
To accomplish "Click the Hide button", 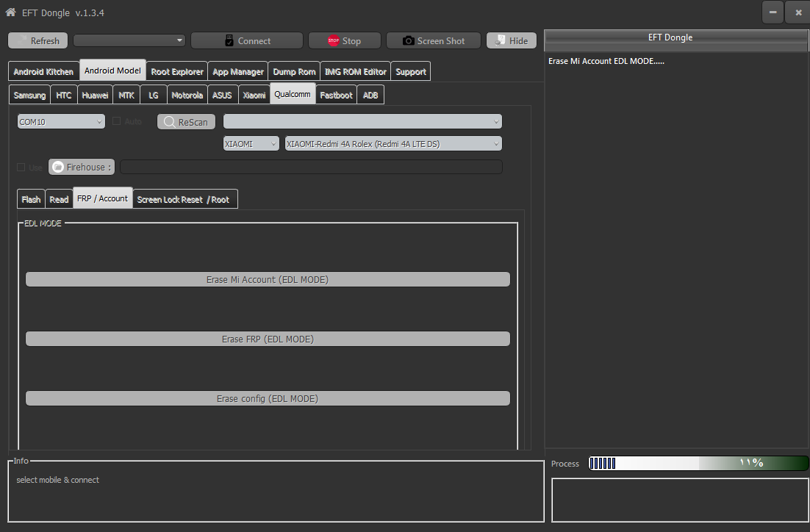I will [x=512, y=41].
